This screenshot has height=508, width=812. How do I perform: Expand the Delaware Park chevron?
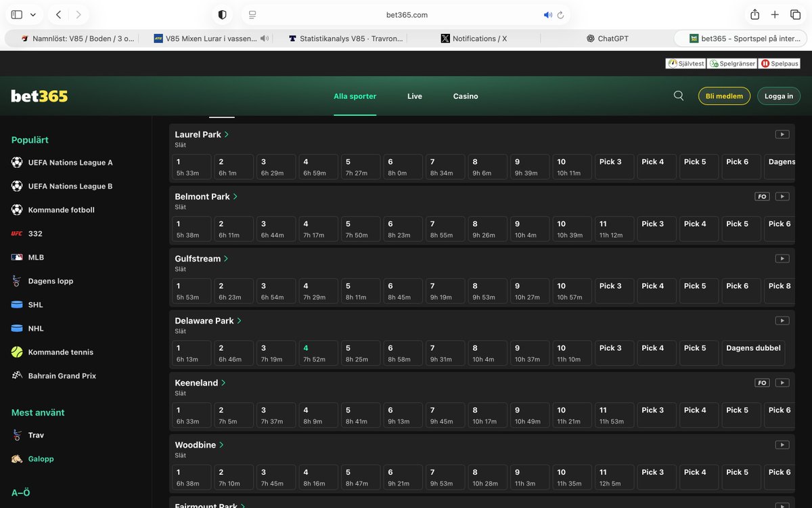[240, 320]
